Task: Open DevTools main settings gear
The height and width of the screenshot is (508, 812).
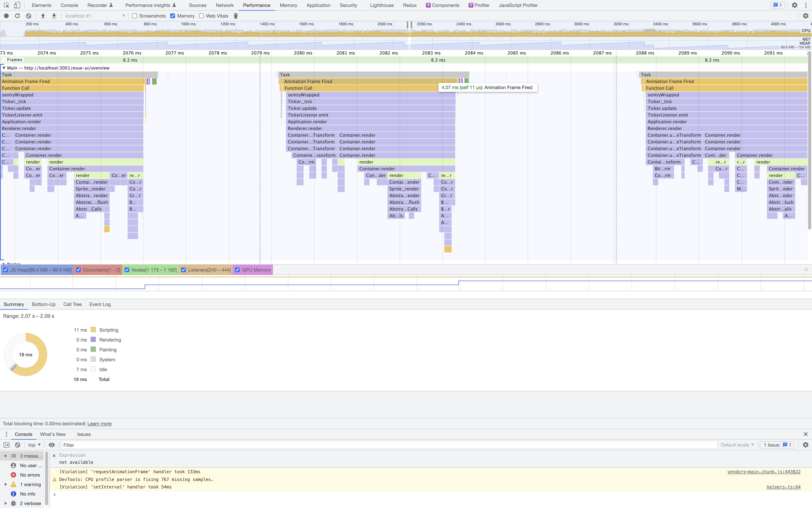Action: pos(795,5)
